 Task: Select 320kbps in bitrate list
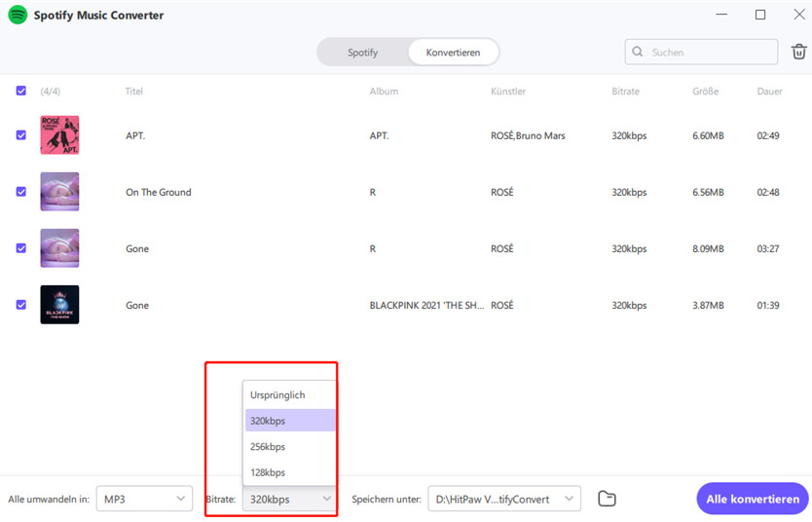tap(290, 421)
